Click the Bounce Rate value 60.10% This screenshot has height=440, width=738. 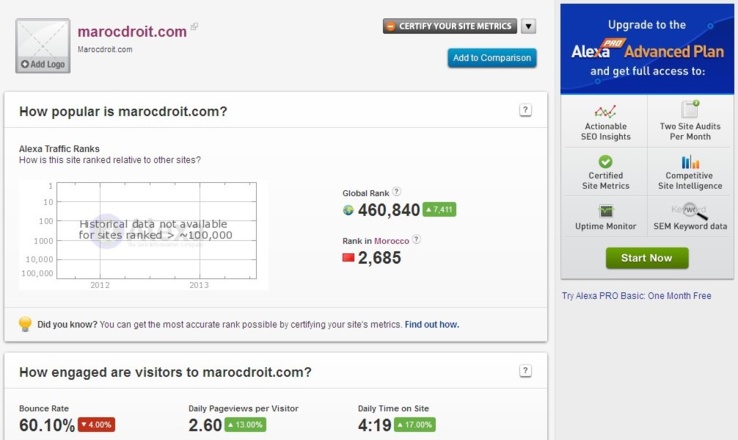[47, 425]
